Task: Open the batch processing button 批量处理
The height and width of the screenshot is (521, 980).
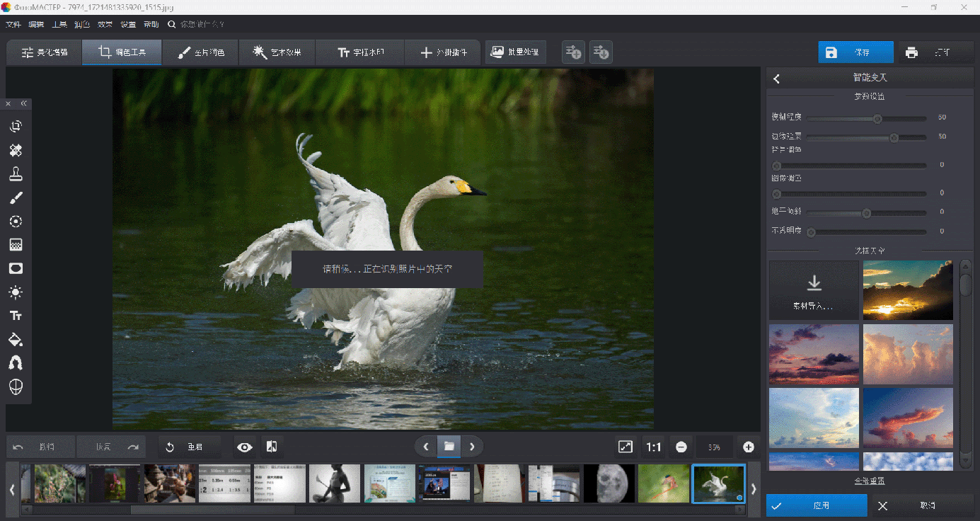Action: point(515,52)
